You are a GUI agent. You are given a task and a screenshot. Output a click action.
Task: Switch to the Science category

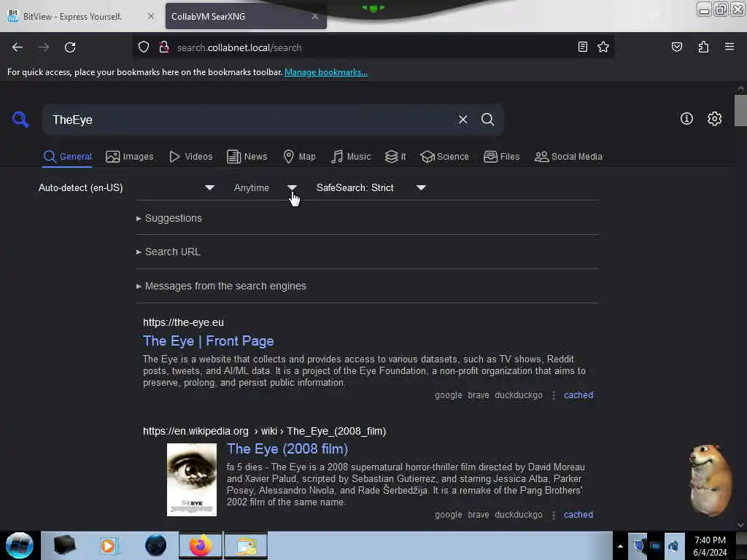(444, 157)
